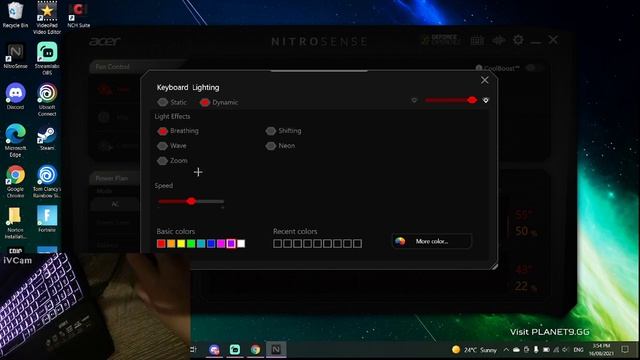Open the More color picker
The width and height of the screenshot is (640, 360).
432,241
